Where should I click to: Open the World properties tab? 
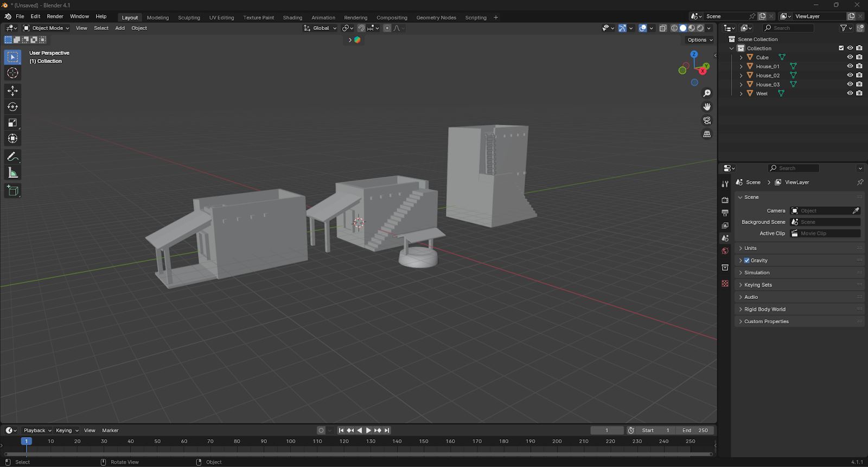[x=725, y=251]
